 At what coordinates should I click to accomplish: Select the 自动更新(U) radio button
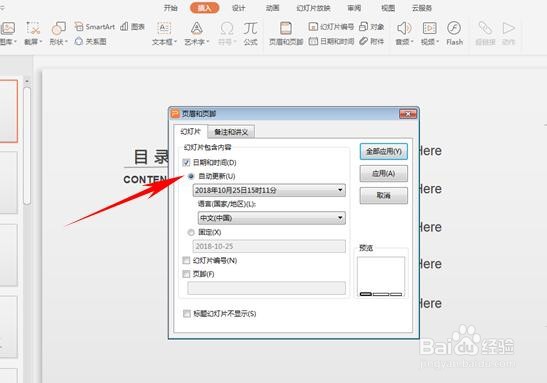tap(191, 177)
